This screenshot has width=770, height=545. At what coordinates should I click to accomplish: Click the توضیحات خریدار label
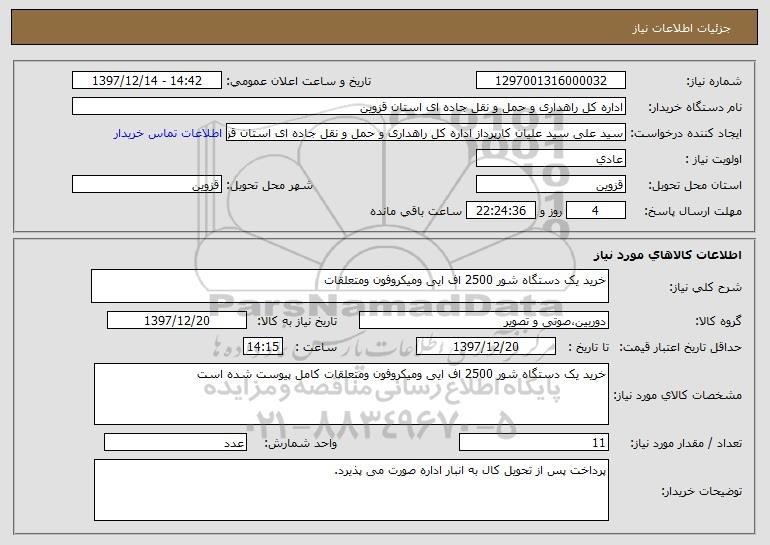click(x=702, y=491)
